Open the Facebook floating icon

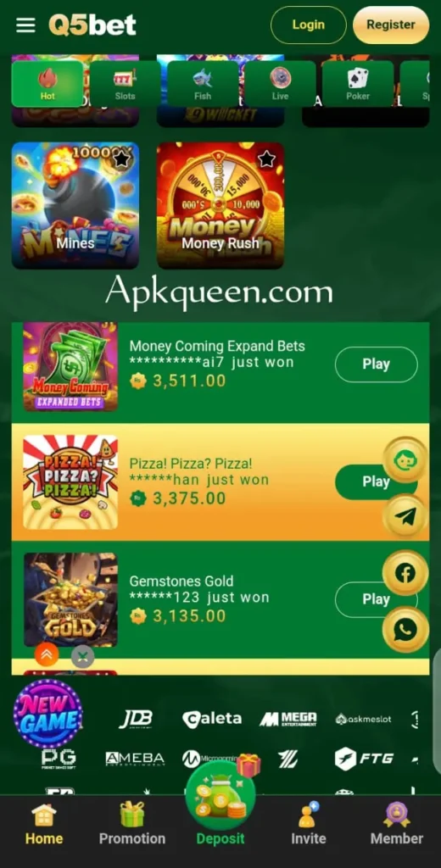[x=406, y=573]
